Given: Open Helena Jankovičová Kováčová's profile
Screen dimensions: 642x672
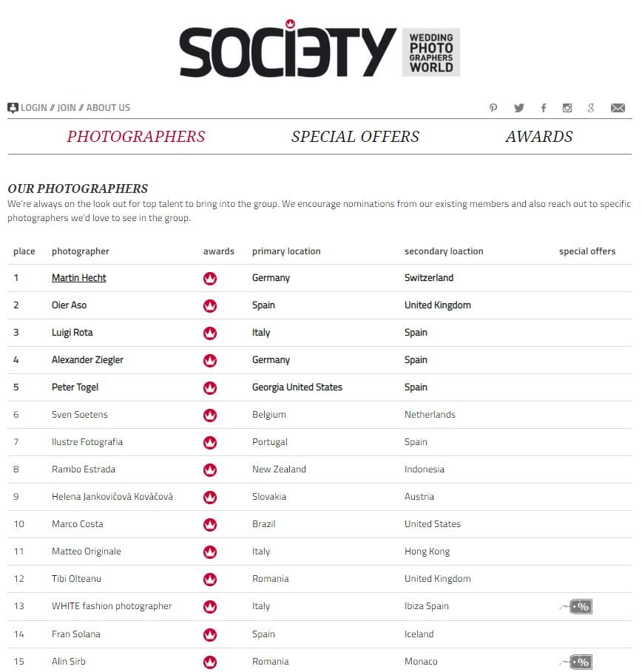Looking at the screenshot, I should click(112, 497).
